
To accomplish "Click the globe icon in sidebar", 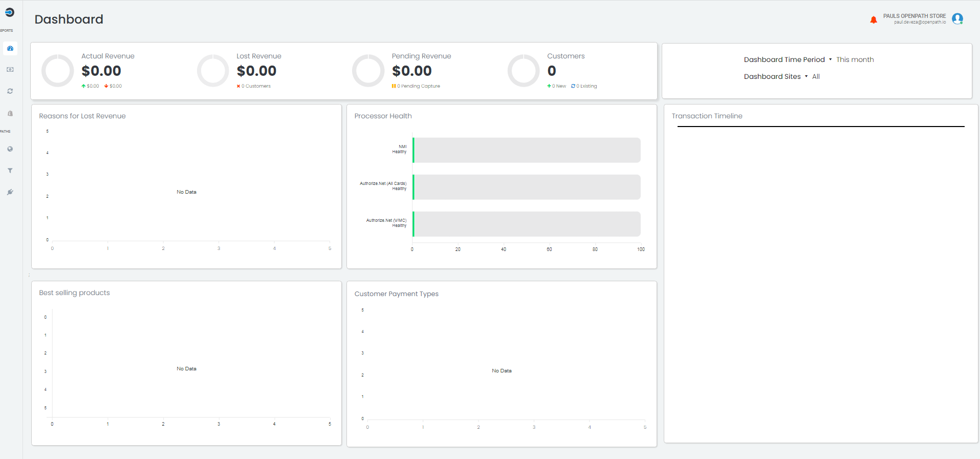I will pos(10,149).
